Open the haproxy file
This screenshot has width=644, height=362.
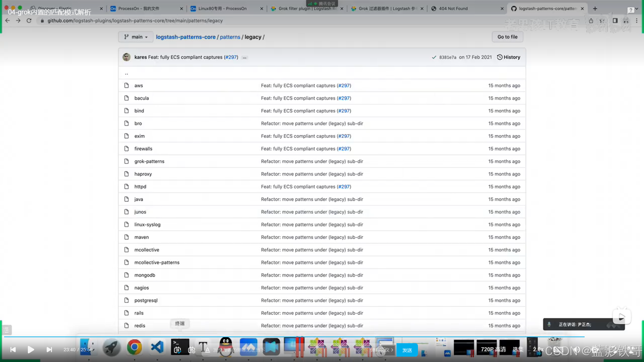143,174
